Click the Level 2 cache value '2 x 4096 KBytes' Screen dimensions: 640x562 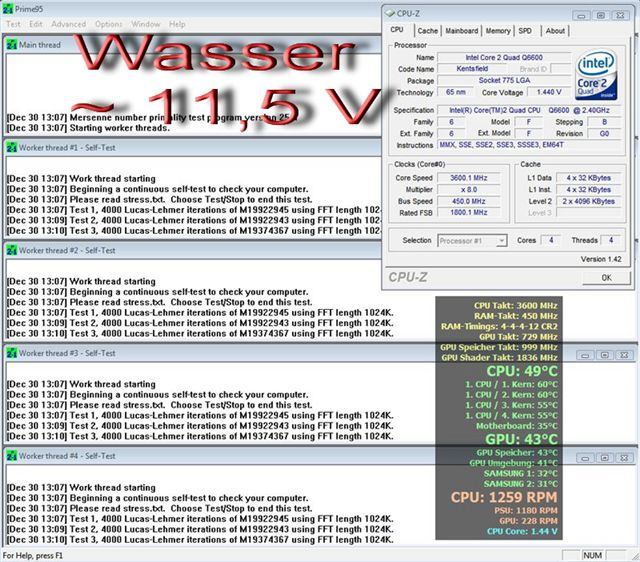pyautogui.click(x=588, y=201)
